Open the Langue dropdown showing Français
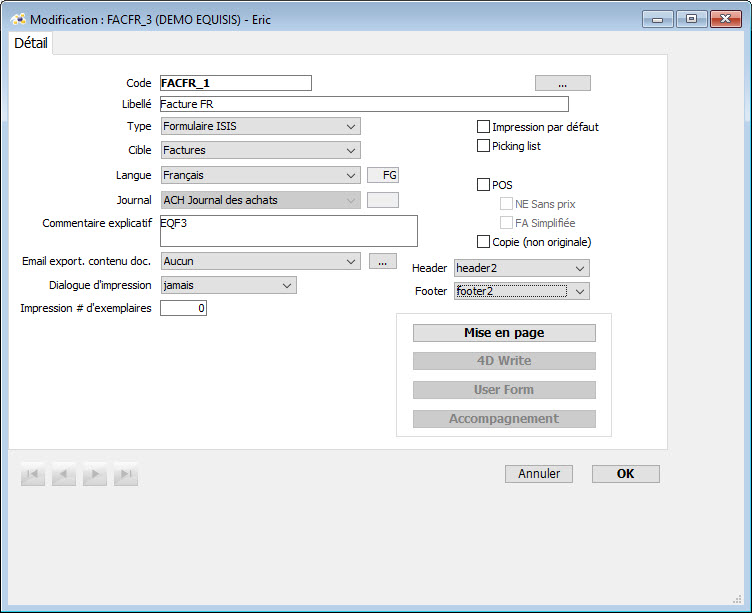The image size is (752, 613). (x=260, y=175)
